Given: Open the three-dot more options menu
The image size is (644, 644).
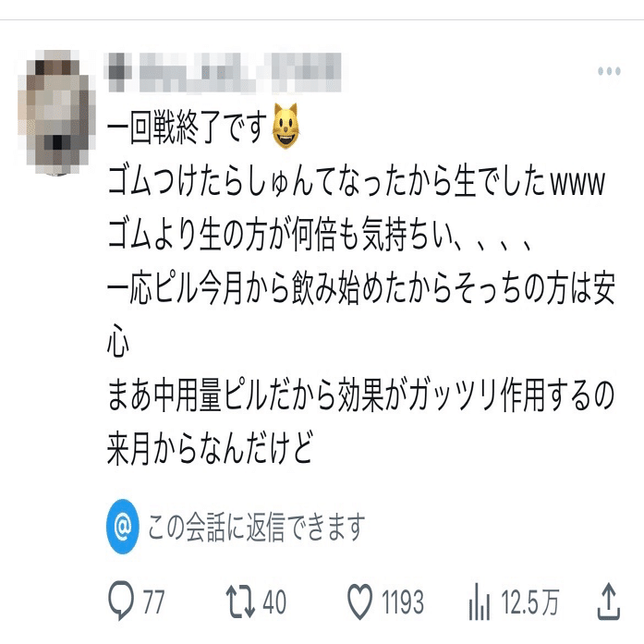Looking at the screenshot, I should [x=609, y=71].
